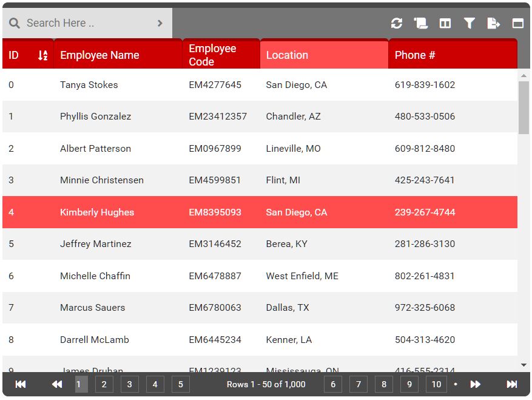
Task: Open the filter funnel icon
Action: coord(470,23)
